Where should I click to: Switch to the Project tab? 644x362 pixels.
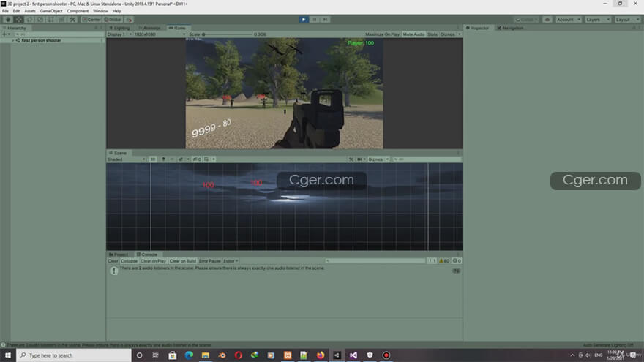click(x=119, y=254)
